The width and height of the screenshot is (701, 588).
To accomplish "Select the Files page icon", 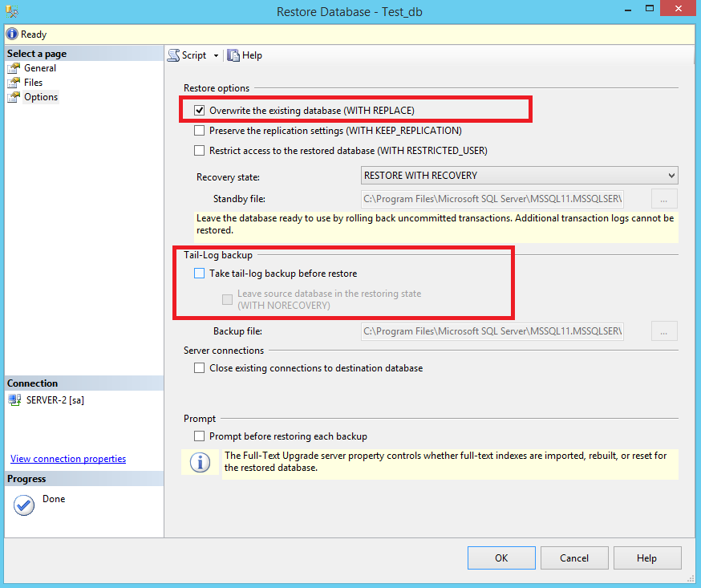I will click(x=14, y=83).
